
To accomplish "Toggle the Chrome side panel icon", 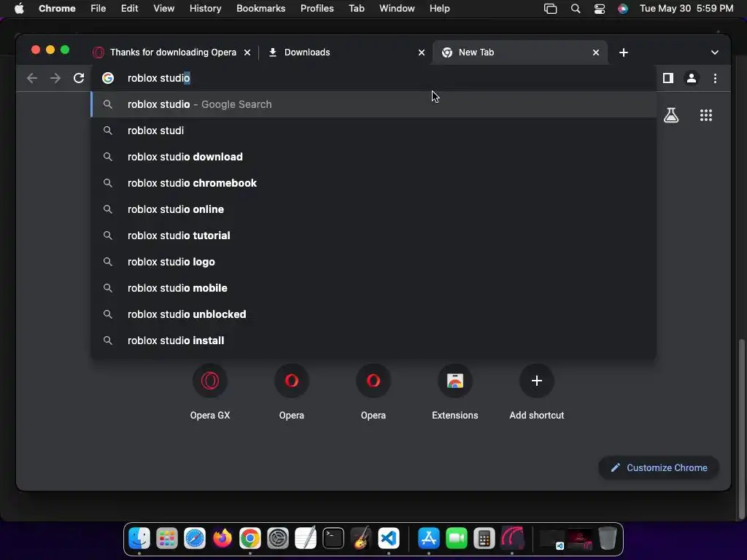I will 668,78.
